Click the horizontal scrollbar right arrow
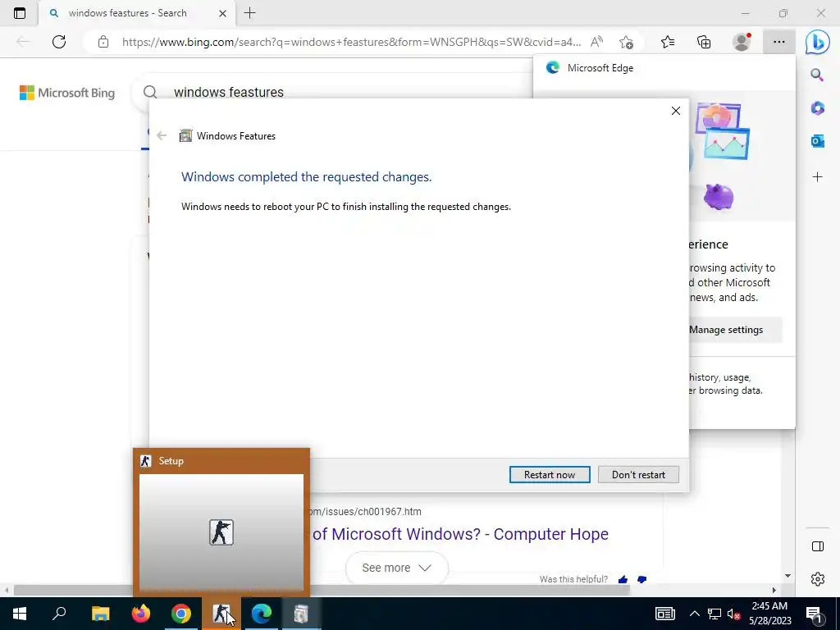 tap(774, 591)
